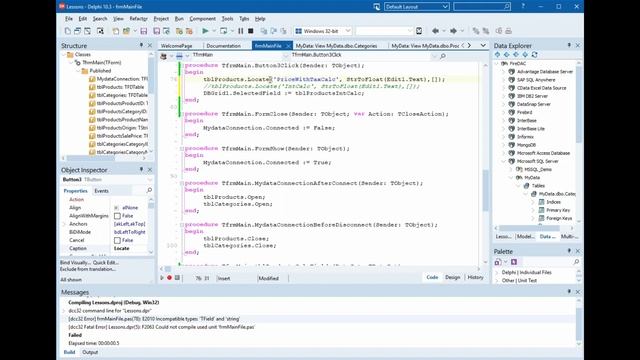Click the play macro icon below editor
The image size is (640, 360).
pyautogui.click(x=162, y=278)
